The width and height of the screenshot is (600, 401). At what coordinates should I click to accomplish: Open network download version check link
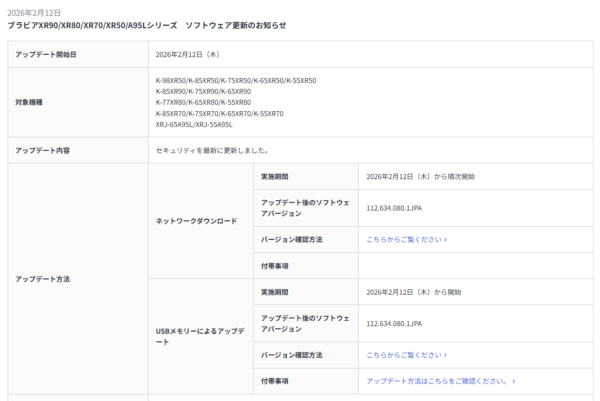(406, 240)
